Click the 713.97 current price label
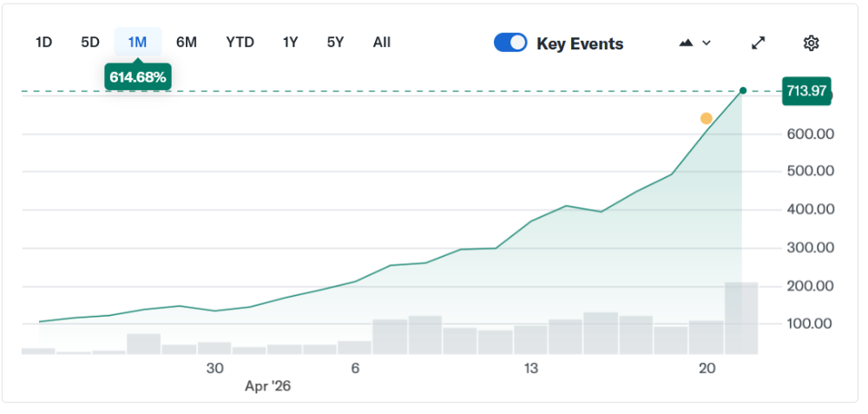Screen dimensions: 868x414 tap(806, 90)
